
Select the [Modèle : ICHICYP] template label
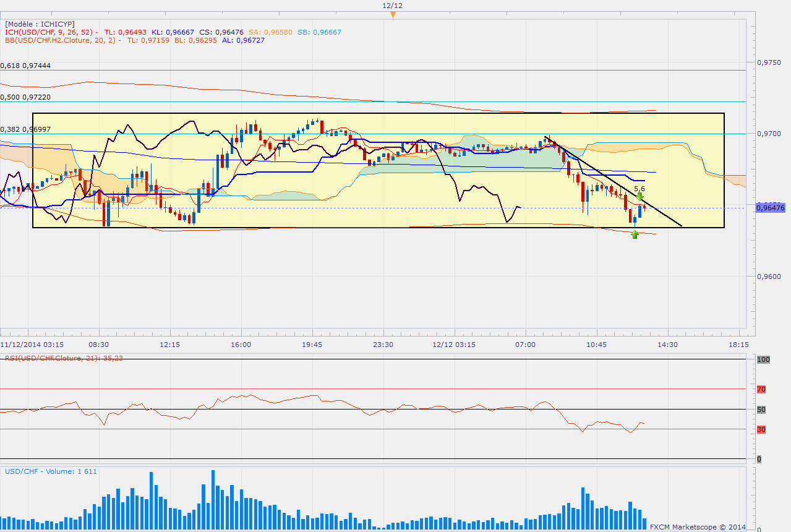pos(40,24)
